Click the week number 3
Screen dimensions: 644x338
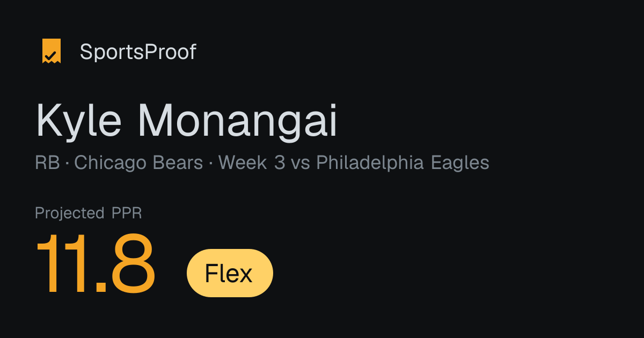[280, 163]
